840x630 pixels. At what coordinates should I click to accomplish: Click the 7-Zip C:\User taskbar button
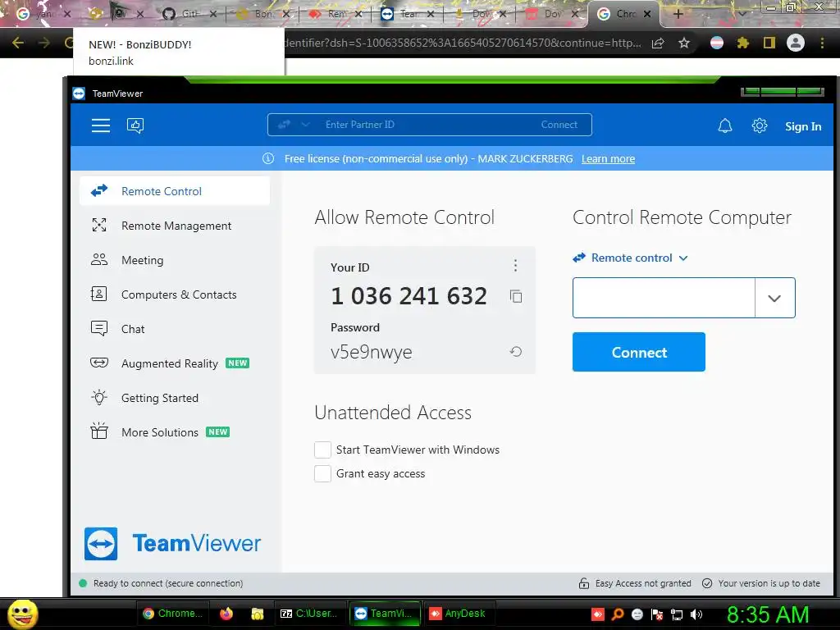pyautogui.click(x=309, y=614)
